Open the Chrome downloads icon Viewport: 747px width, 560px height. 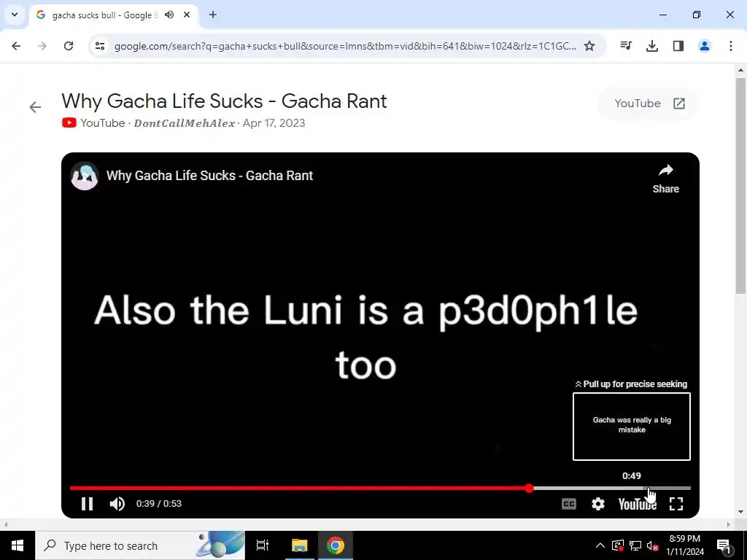652,46
